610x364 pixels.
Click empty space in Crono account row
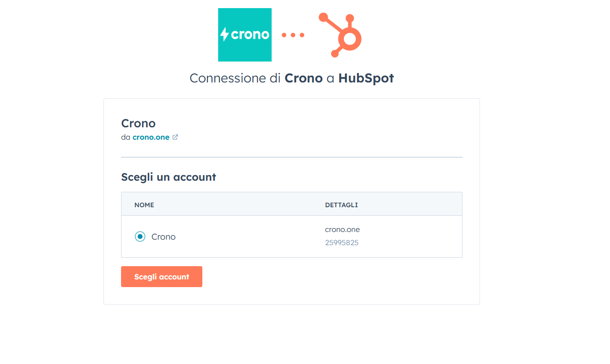click(x=248, y=237)
